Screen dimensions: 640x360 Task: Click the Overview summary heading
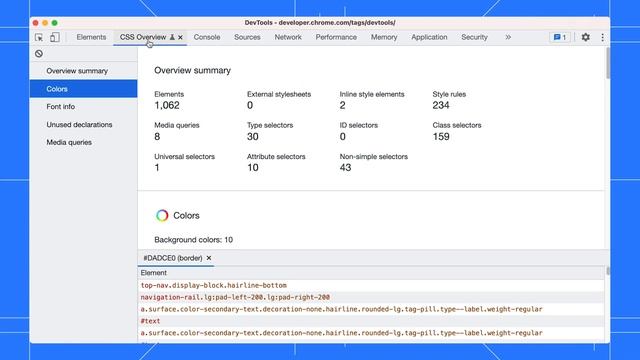(192, 70)
